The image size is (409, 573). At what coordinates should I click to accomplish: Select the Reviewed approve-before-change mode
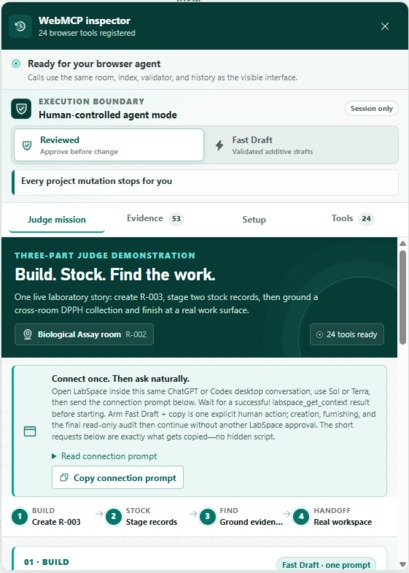[109, 145]
